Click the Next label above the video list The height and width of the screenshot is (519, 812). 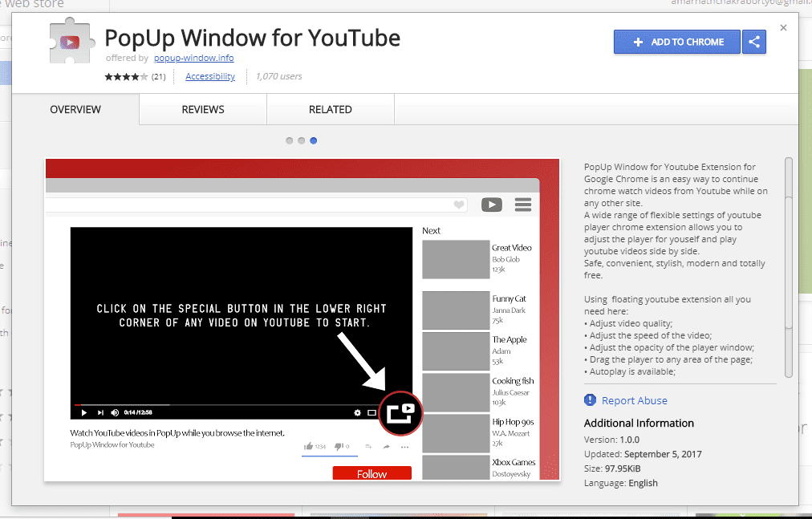432,230
